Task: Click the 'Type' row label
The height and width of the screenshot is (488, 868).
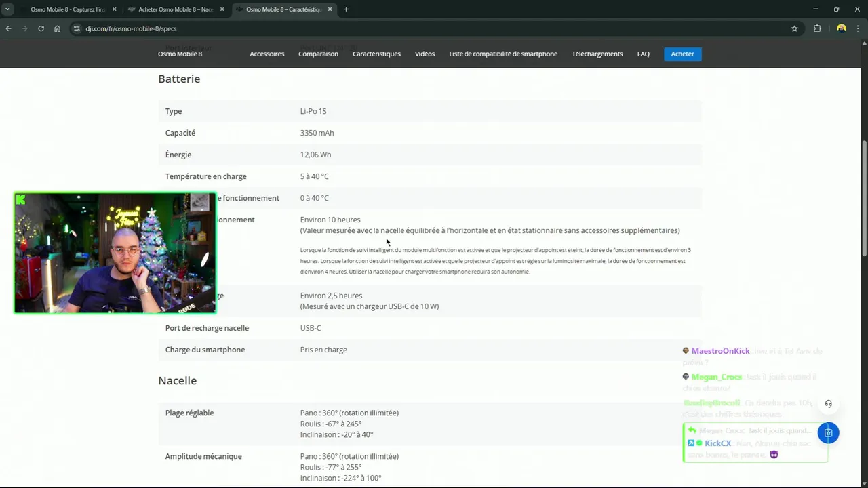Action: click(174, 111)
